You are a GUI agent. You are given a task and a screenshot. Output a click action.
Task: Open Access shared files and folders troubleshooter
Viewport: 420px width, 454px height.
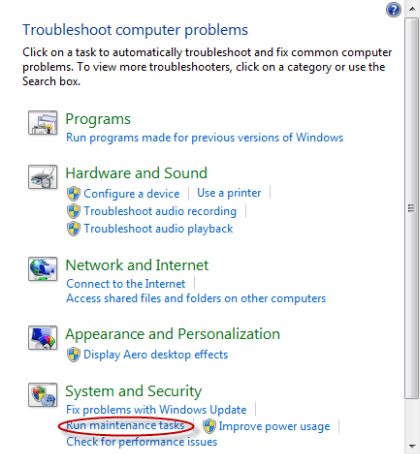point(196,298)
